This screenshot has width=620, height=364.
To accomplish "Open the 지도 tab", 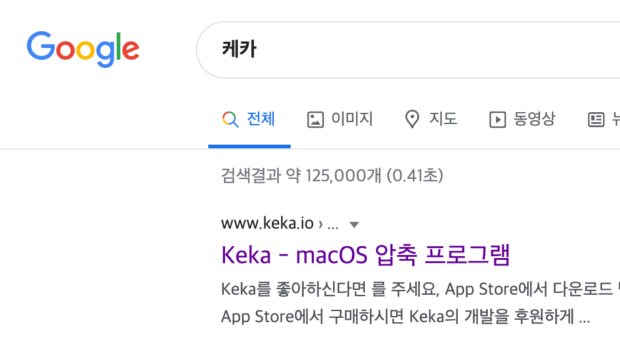I will tap(443, 119).
